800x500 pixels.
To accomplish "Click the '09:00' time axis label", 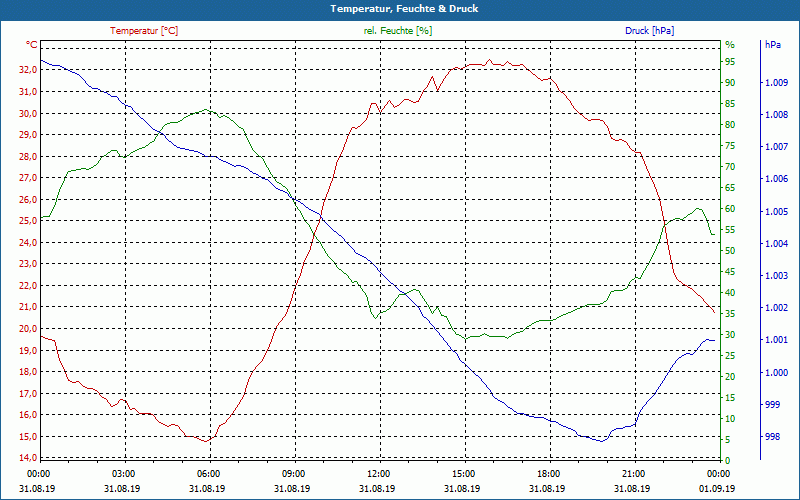I will coord(293,474).
